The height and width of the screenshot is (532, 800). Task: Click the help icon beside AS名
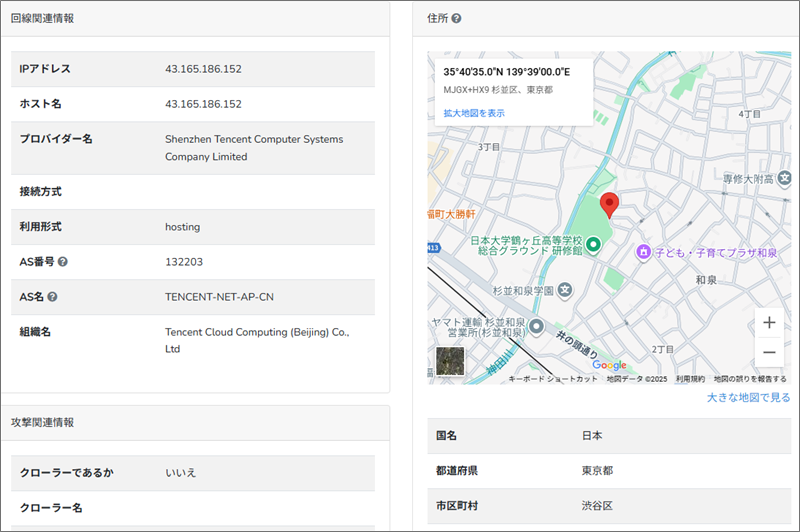pyautogui.click(x=52, y=297)
